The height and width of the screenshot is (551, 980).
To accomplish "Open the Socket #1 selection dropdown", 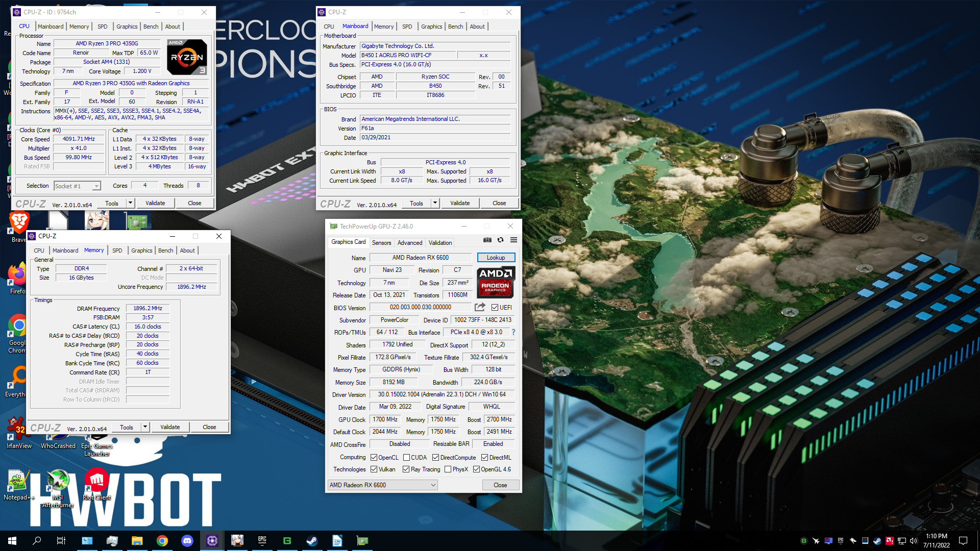I will tap(78, 186).
